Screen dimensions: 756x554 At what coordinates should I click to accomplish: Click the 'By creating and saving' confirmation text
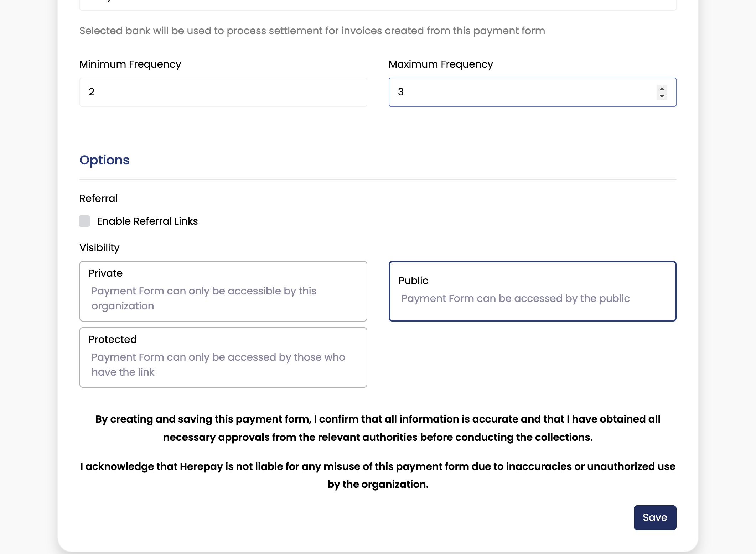(x=378, y=428)
